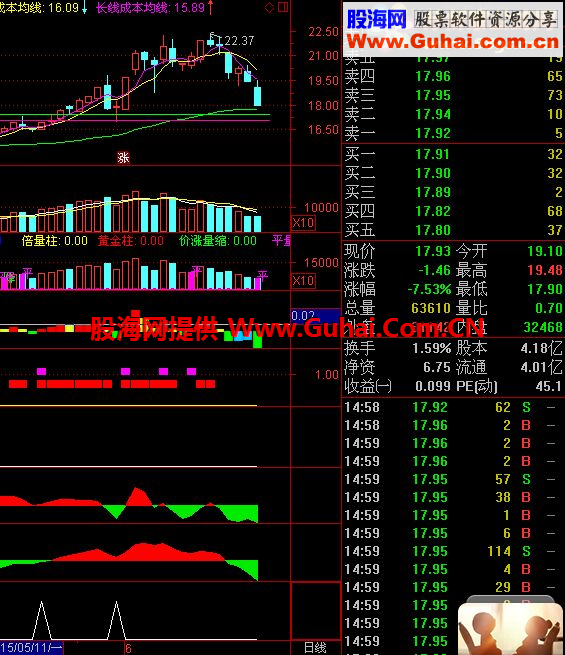Image resolution: width=565 pixels, height=655 pixels.
Task: Click the silhouette thumbnail image at bottom right
Action: (x=511, y=629)
